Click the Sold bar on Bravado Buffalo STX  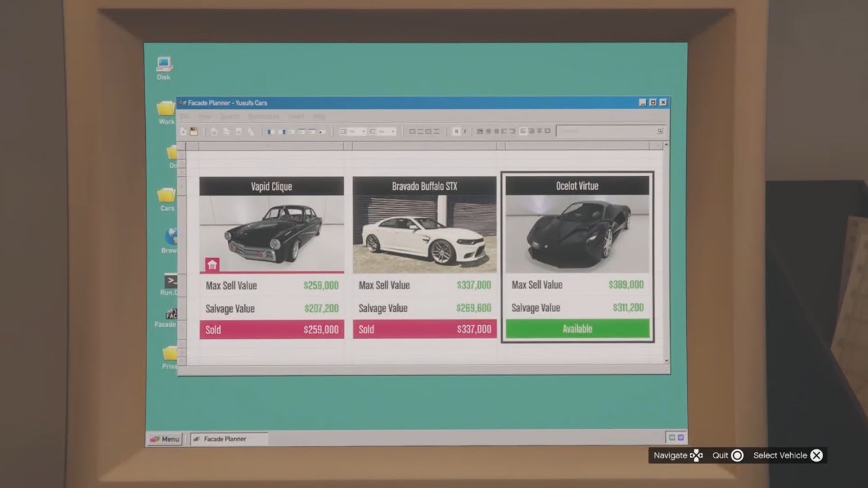[425, 329]
